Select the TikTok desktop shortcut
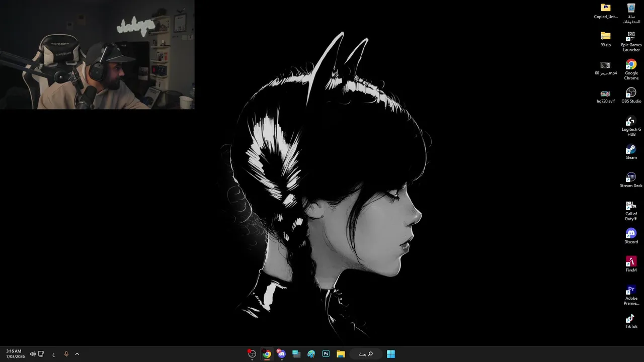This screenshot has width=644, height=362. point(631,320)
